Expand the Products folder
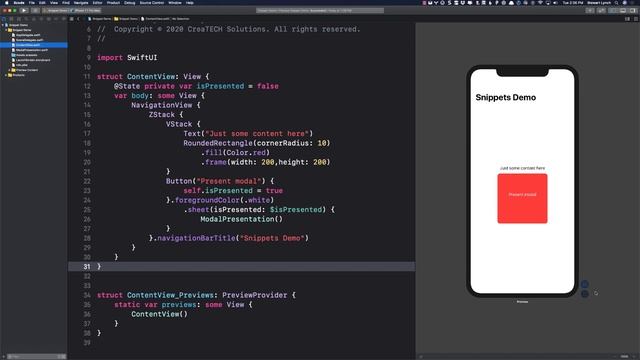The image size is (640, 360). [6, 75]
